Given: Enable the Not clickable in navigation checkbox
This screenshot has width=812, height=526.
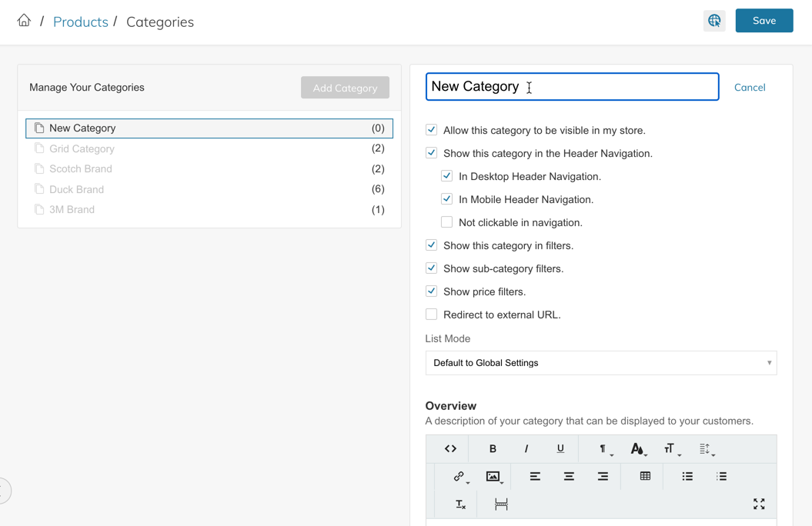Looking at the screenshot, I should point(446,222).
